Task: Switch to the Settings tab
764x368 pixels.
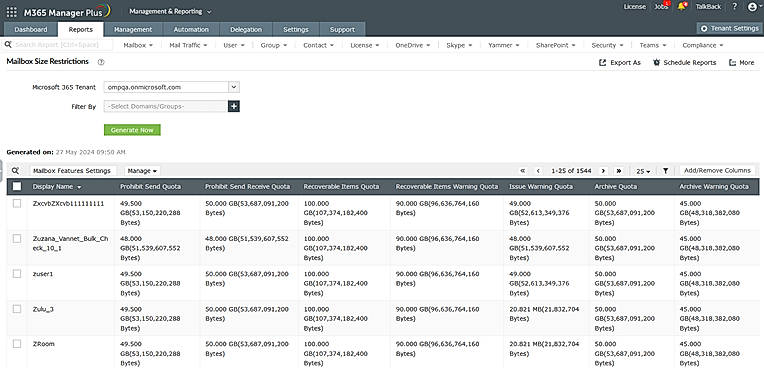Action: pyautogui.click(x=296, y=29)
